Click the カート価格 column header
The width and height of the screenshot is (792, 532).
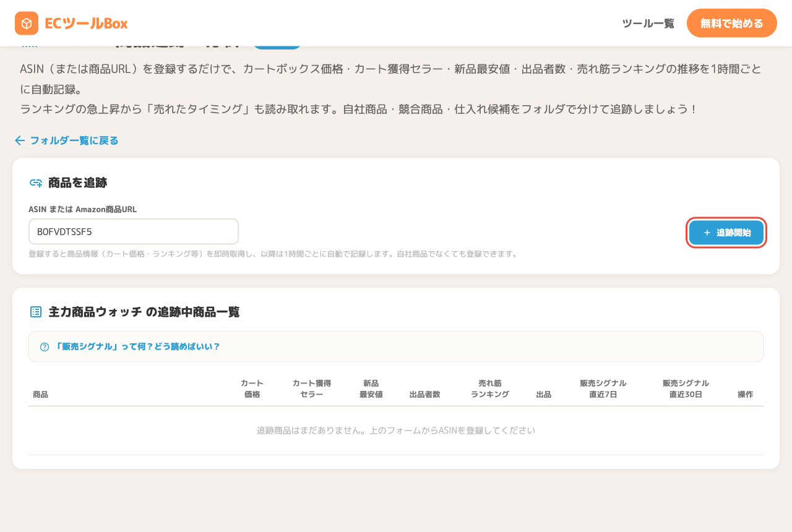(252, 388)
